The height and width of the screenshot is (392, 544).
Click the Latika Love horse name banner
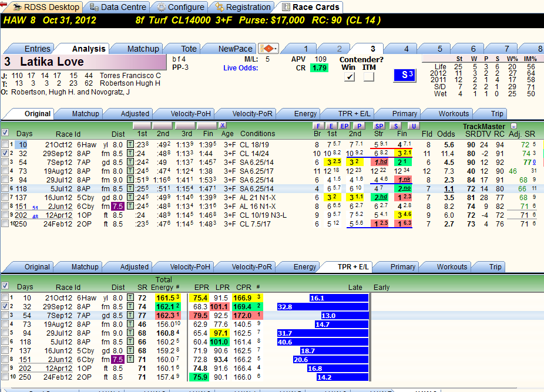point(83,62)
